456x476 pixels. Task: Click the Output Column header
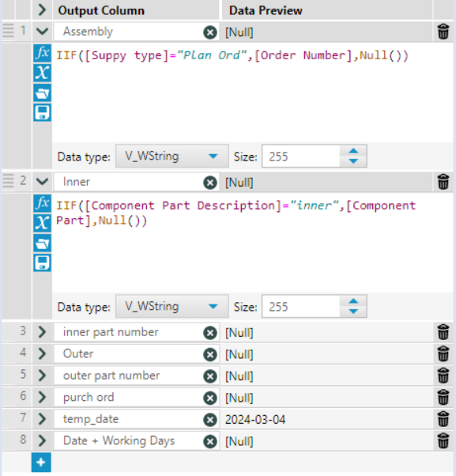click(101, 10)
